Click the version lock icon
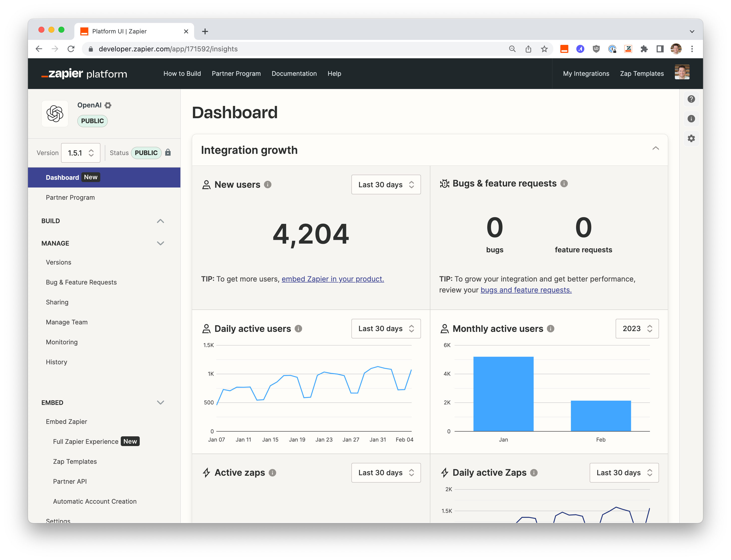Screen dimensions: 731x560 coord(168,152)
